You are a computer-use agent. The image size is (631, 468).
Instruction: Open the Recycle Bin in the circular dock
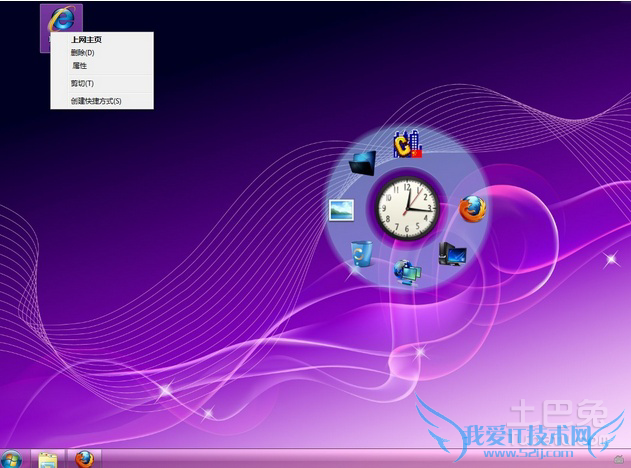coord(361,254)
